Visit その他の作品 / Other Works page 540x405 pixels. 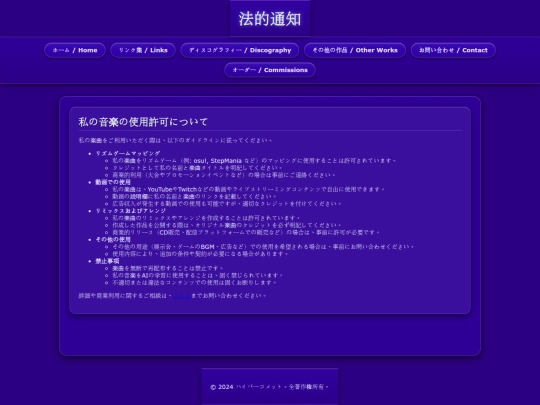point(355,50)
